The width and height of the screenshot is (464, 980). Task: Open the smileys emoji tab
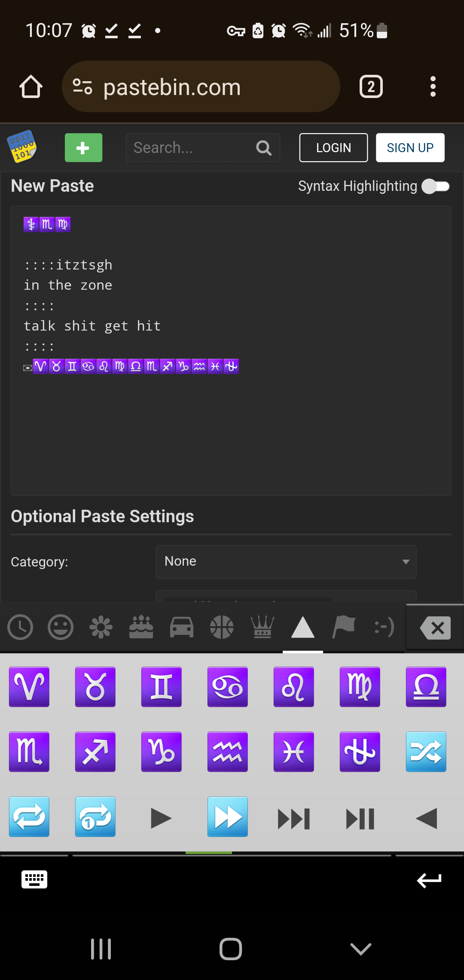[x=61, y=627]
